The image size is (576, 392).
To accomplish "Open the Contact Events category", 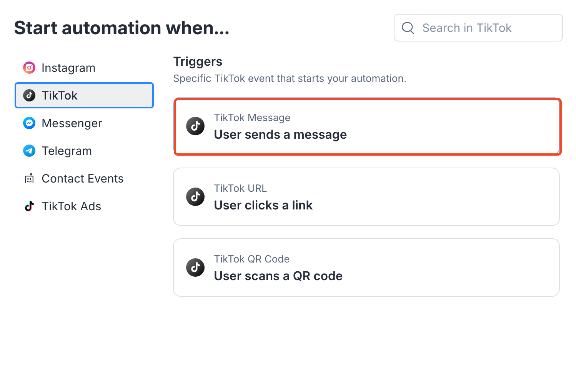I will coord(83,178).
